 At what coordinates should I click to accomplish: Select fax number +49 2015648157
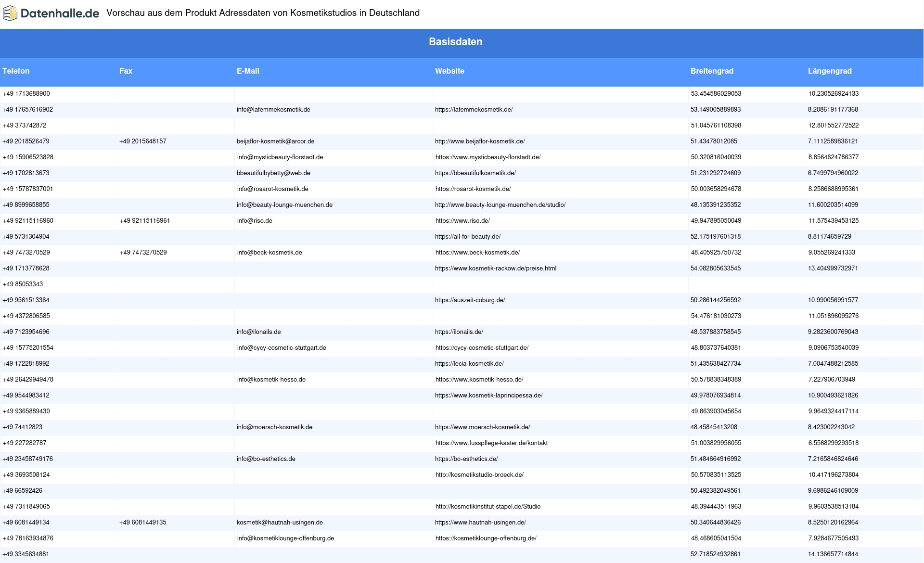click(143, 141)
